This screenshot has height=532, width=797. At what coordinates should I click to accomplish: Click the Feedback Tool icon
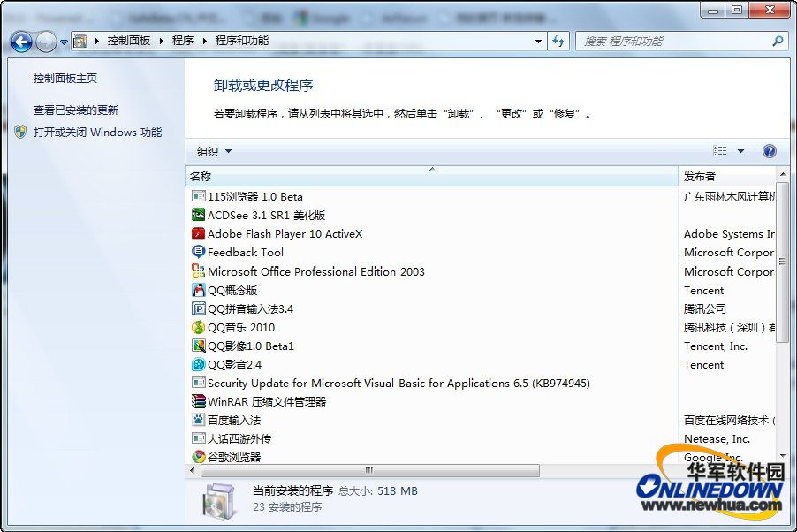pos(198,252)
